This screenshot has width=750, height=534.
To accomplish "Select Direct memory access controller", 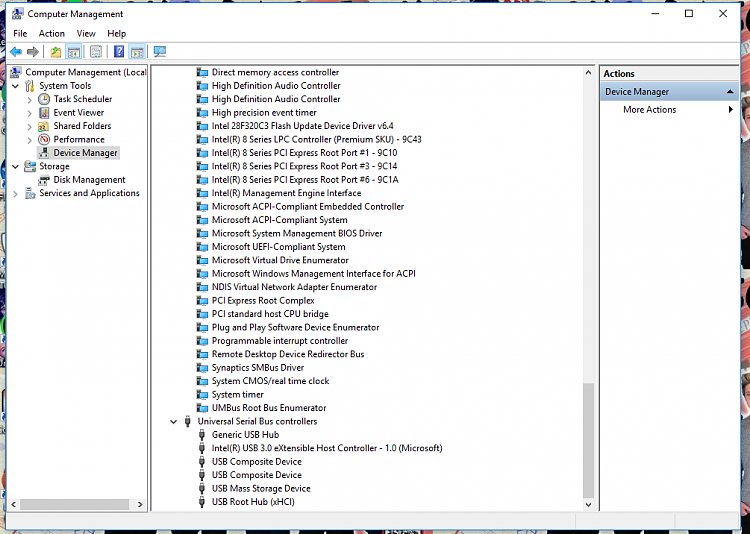I will (x=275, y=72).
